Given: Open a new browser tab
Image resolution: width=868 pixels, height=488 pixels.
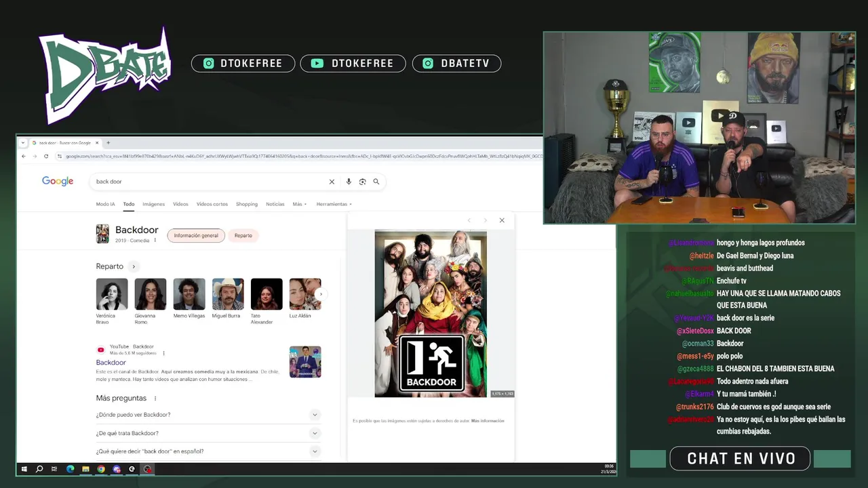Looking at the screenshot, I should (108, 143).
